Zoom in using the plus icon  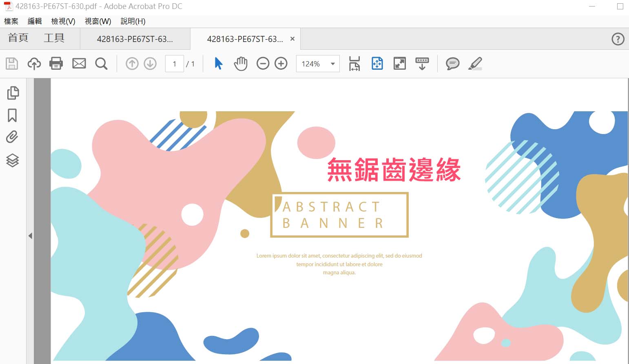pyautogui.click(x=281, y=64)
